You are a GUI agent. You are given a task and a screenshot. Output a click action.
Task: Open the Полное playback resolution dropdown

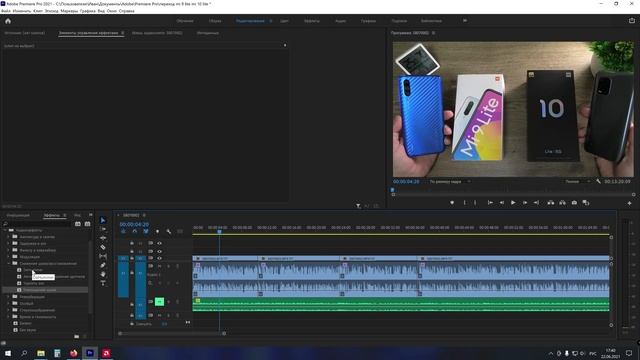pos(577,181)
